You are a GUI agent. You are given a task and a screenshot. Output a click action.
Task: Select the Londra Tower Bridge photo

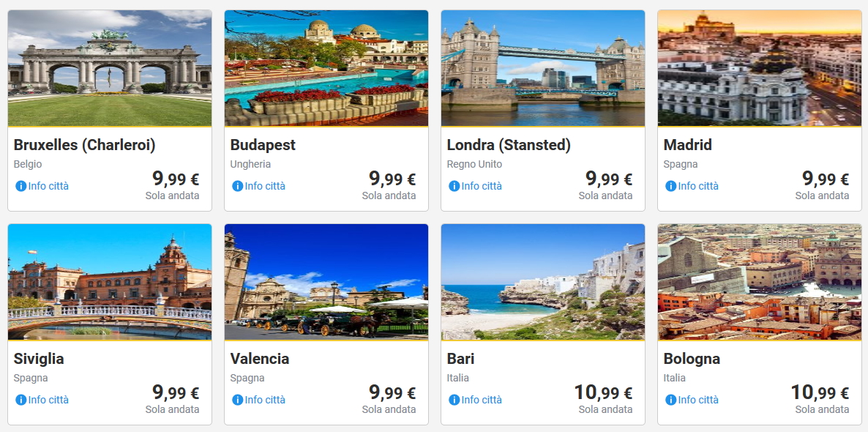point(543,68)
